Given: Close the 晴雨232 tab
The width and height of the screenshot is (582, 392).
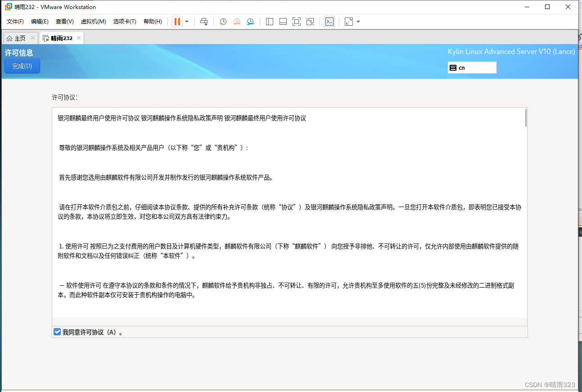Looking at the screenshot, I should (x=79, y=38).
